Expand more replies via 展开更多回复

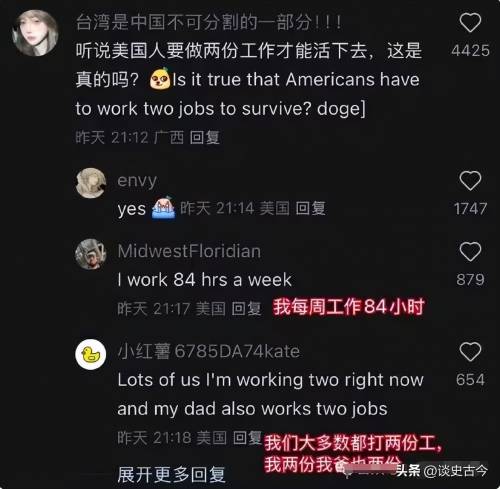171,475
